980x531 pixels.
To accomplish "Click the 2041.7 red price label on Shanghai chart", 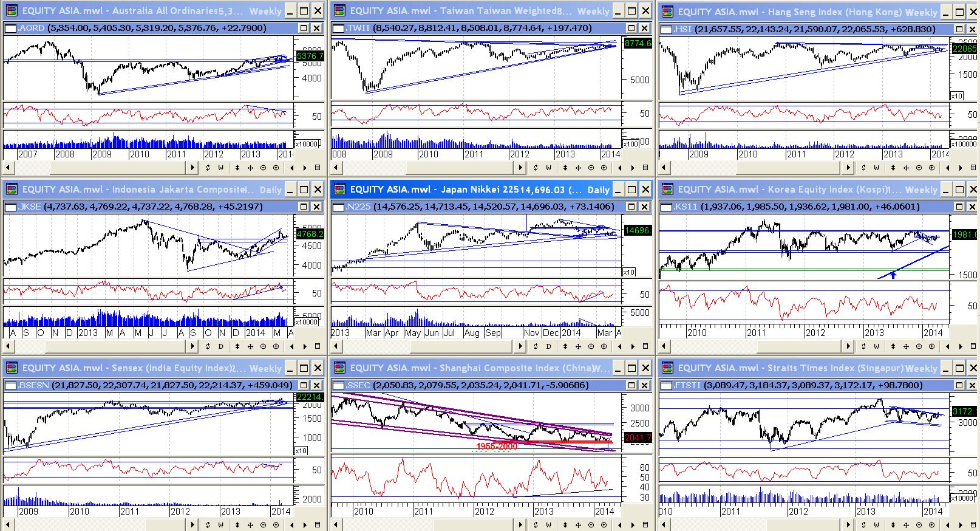I will click(638, 437).
